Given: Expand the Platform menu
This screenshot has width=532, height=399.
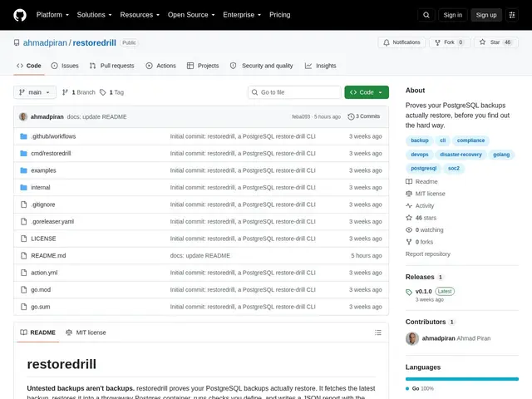Looking at the screenshot, I should tap(52, 15).
